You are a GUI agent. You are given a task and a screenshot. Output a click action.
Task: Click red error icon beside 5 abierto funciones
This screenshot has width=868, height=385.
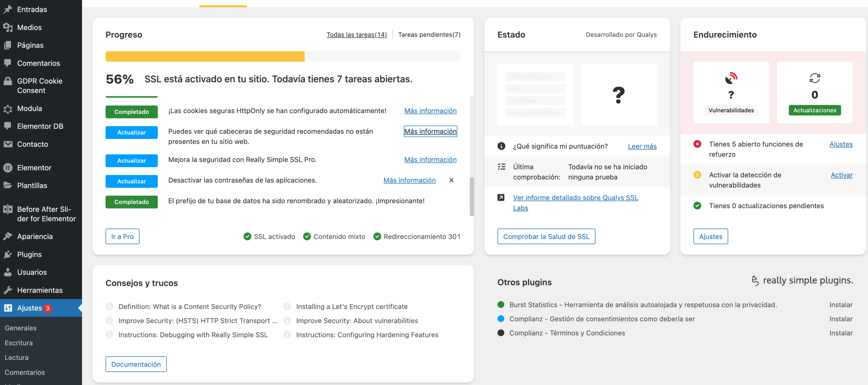[698, 144]
